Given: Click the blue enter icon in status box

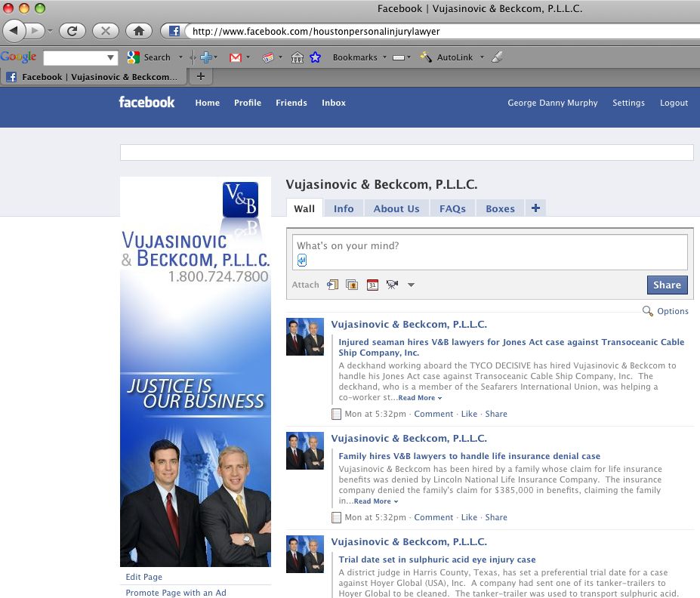Looking at the screenshot, I should [302, 260].
